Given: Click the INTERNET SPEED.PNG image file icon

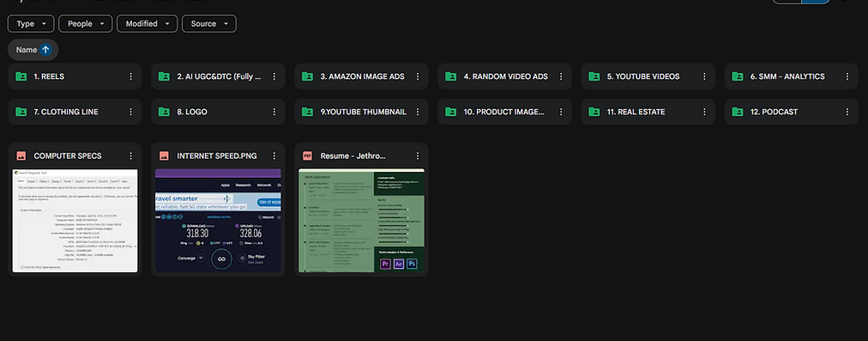Looking at the screenshot, I should click(164, 155).
